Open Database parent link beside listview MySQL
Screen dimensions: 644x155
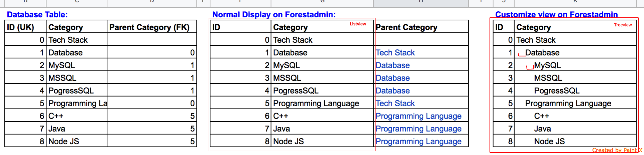[x=393, y=65]
